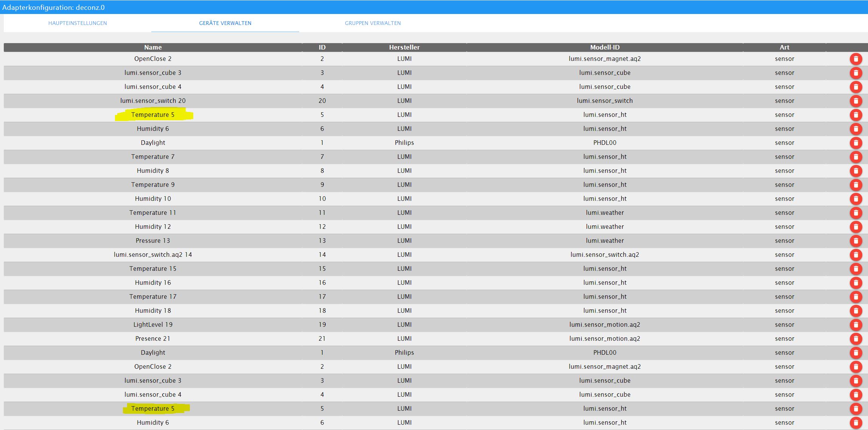Image resolution: width=868 pixels, height=430 pixels.
Task: Click the Art column header
Action: point(784,47)
